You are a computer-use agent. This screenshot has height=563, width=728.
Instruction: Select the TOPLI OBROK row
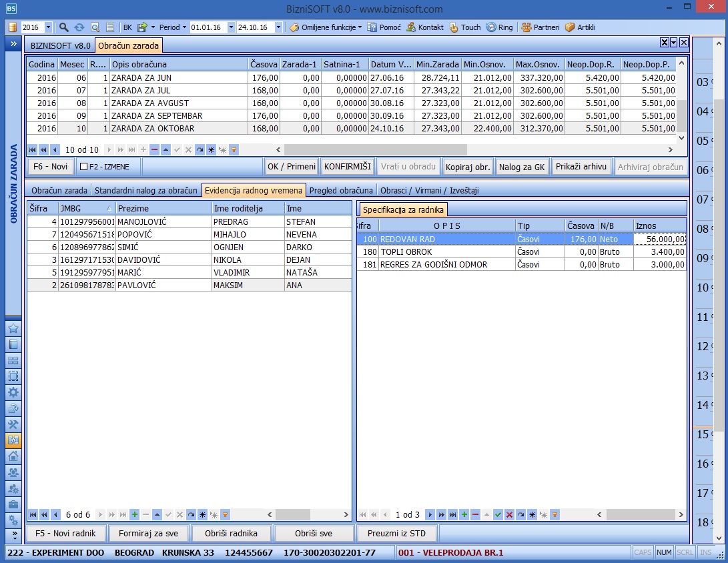pos(521,251)
